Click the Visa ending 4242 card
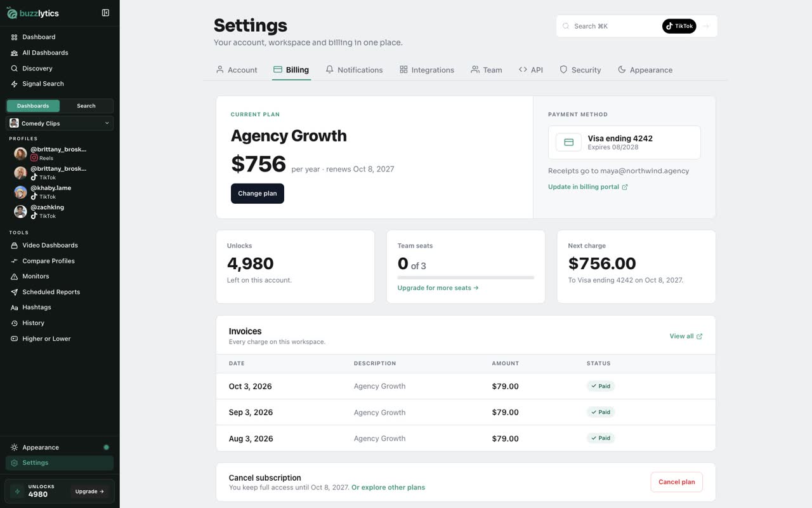This screenshot has height=508, width=812. pos(624,142)
